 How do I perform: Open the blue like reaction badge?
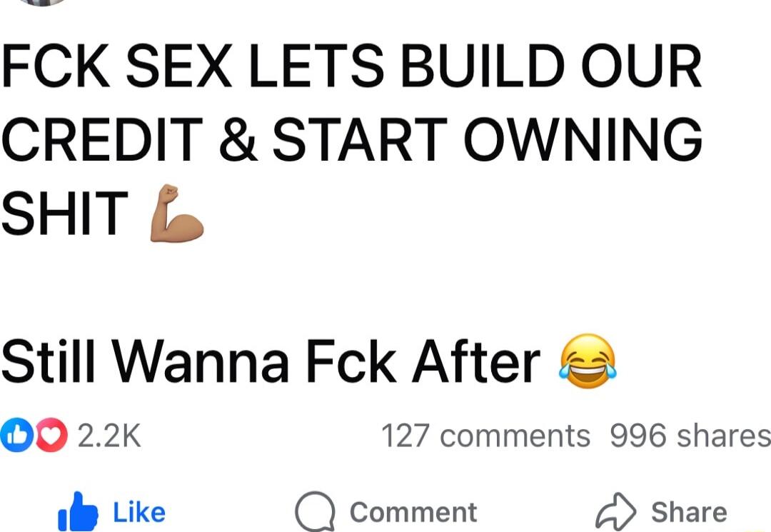(x=16, y=435)
